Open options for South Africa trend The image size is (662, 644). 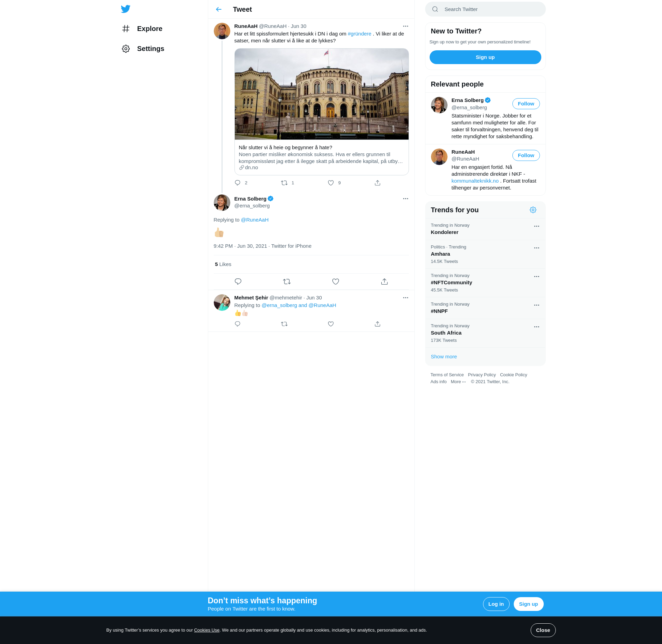coord(536,327)
